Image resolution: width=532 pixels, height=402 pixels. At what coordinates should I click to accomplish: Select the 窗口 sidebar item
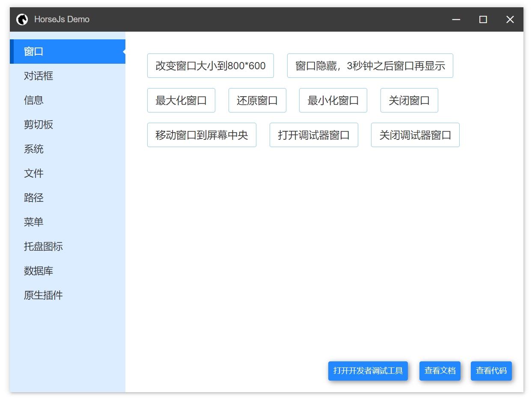(x=68, y=52)
